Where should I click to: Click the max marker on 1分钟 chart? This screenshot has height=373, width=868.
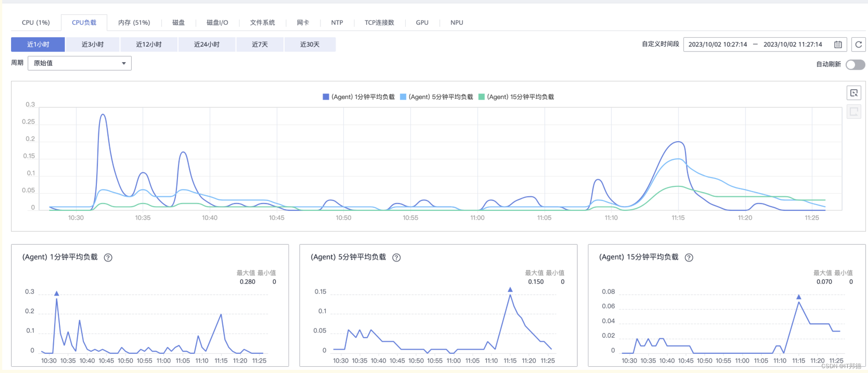(x=56, y=294)
